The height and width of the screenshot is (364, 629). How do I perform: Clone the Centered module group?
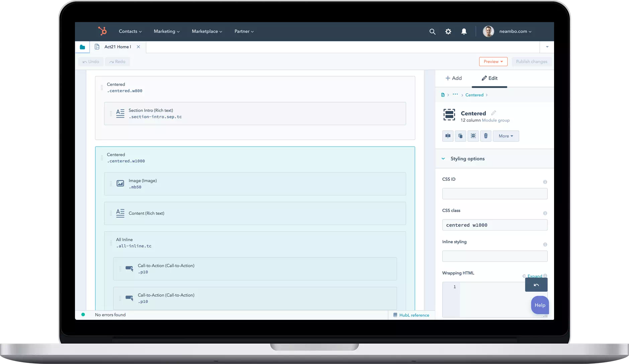tap(460, 136)
